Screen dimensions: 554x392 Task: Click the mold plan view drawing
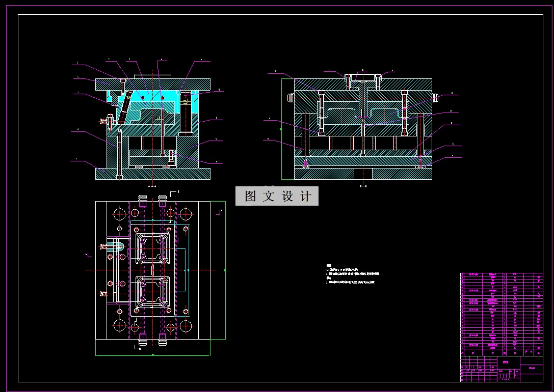click(x=153, y=270)
